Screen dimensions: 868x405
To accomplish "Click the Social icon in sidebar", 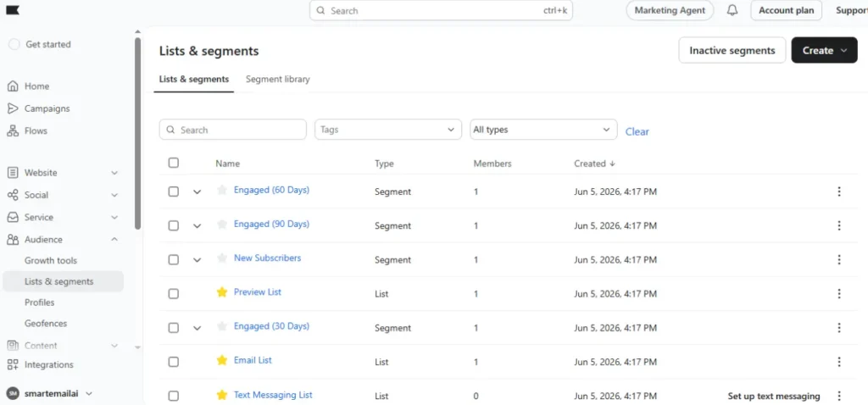I will coord(13,195).
